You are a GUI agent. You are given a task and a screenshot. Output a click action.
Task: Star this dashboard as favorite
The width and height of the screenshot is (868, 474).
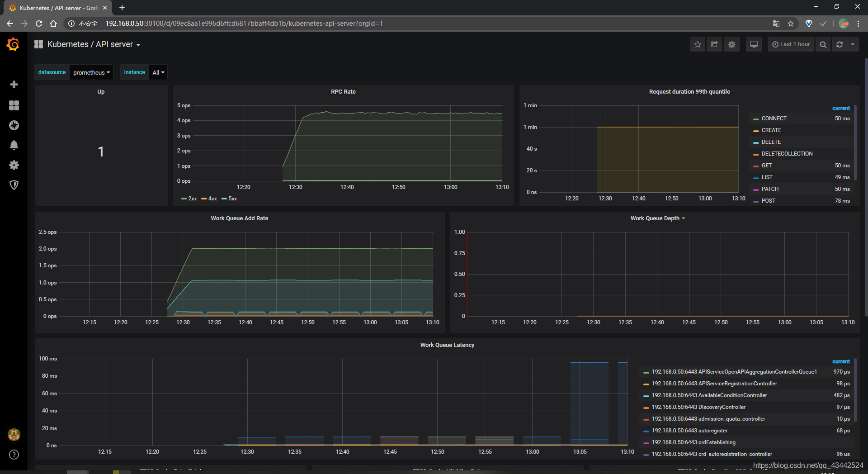[x=698, y=44]
